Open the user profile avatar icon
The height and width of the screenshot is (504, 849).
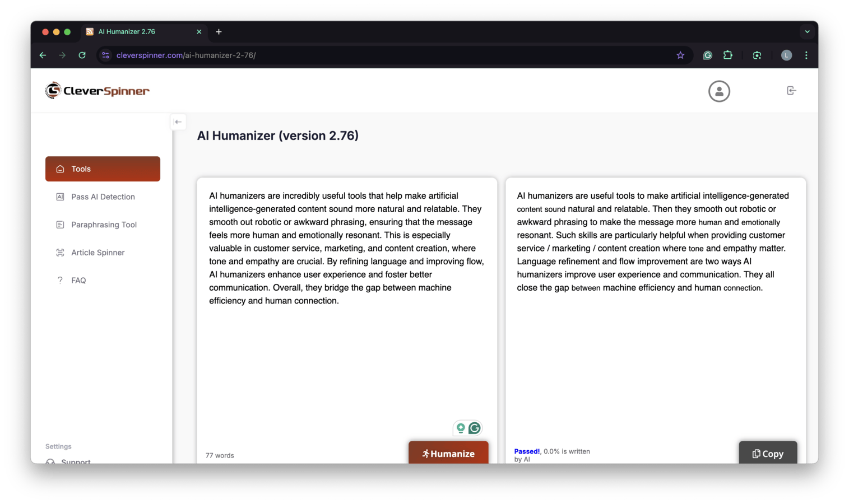coord(719,91)
